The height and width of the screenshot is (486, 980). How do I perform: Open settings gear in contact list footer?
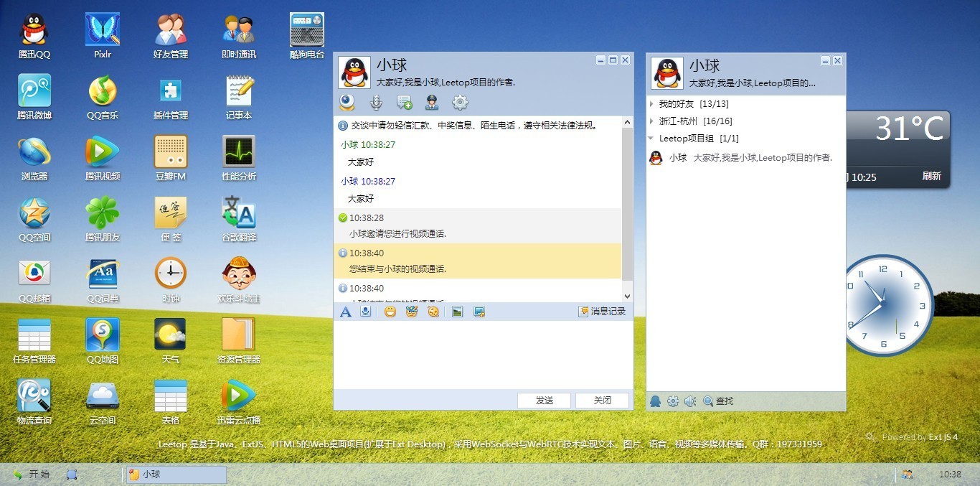tap(673, 401)
